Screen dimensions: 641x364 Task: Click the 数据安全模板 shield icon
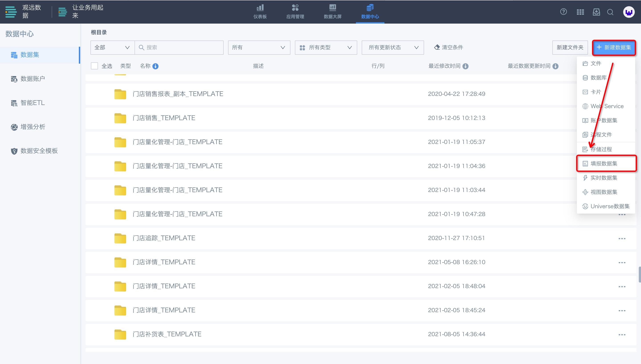tap(14, 151)
